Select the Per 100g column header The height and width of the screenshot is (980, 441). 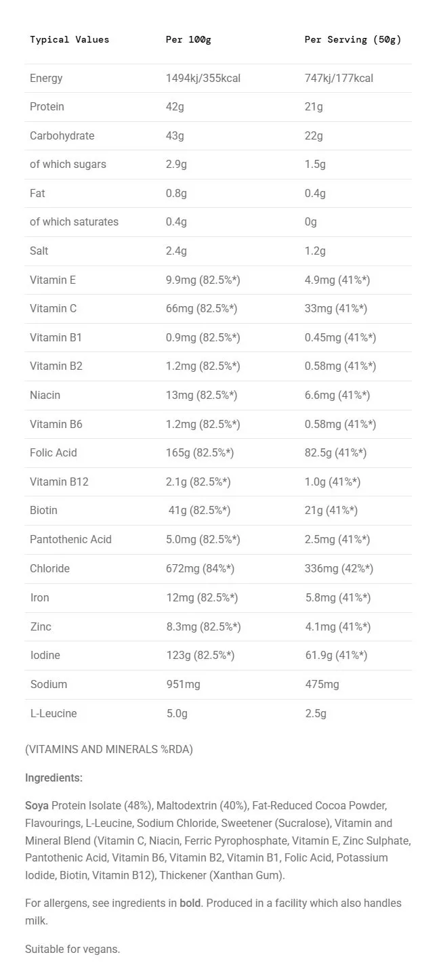click(188, 39)
